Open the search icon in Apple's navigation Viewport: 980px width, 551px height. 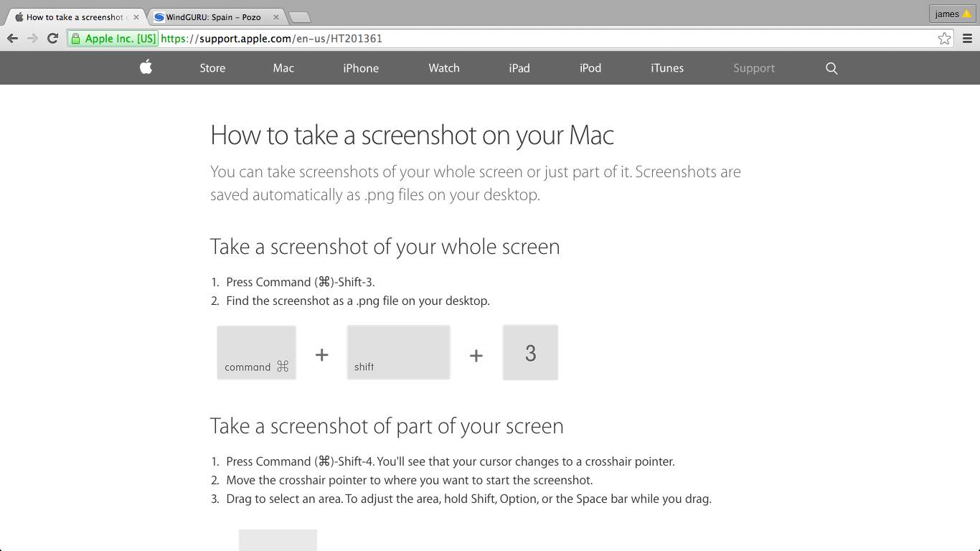(x=831, y=68)
